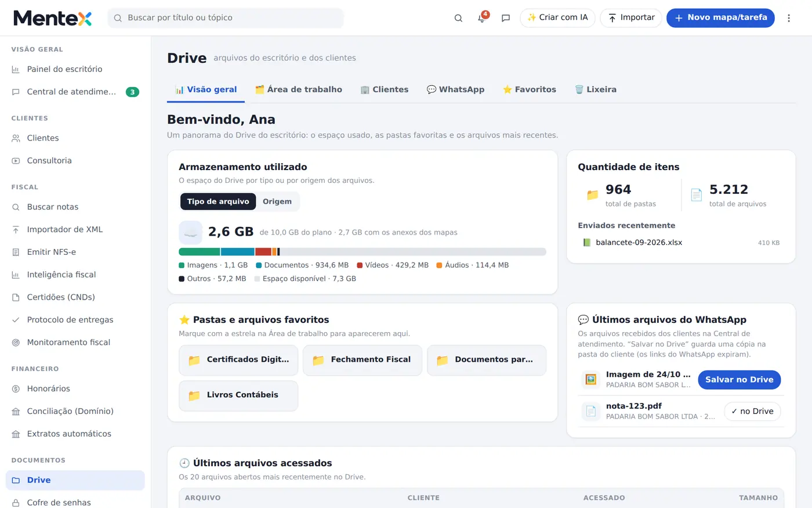Screen dimensions: 812x508
Task: Open Documentos par... favorite folder
Action: (x=487, y=361)
